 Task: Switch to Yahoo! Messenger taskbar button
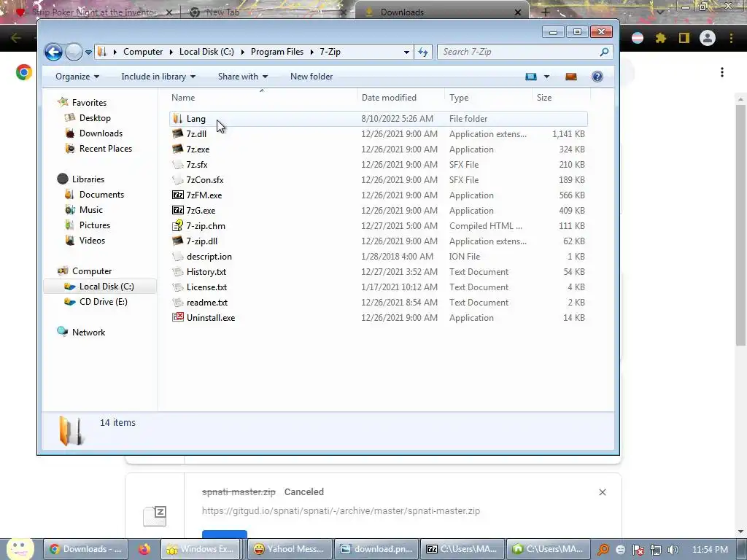pos(289,549)
